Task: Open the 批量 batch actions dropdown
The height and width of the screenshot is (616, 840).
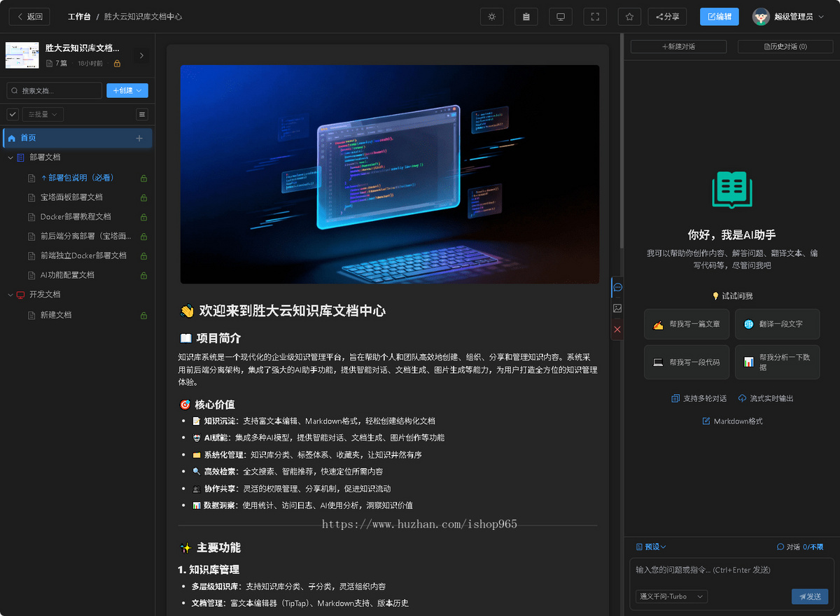Action: tap(43, 114)
